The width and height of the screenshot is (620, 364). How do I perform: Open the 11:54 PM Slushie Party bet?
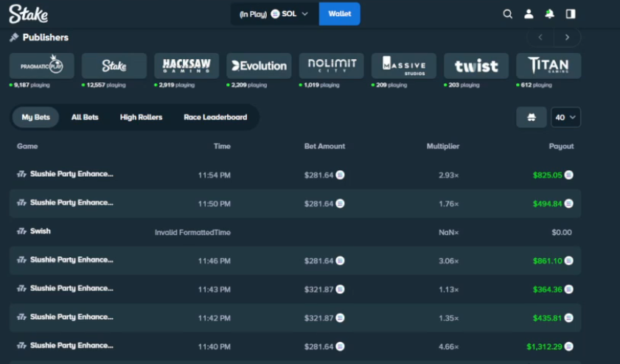coord(296,175)
